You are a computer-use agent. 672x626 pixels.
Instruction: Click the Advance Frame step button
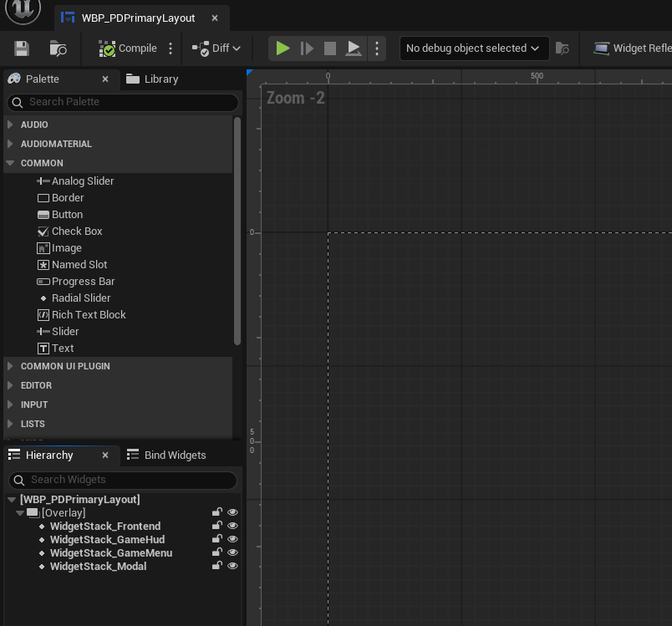pos(307,48)
